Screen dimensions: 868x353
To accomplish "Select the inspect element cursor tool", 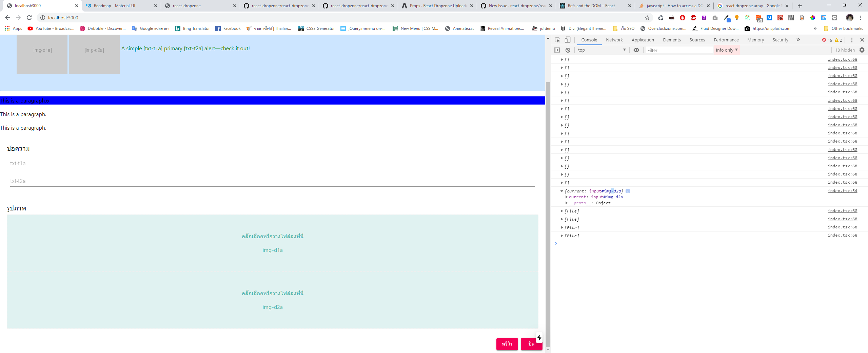I will tap(557, 40).
